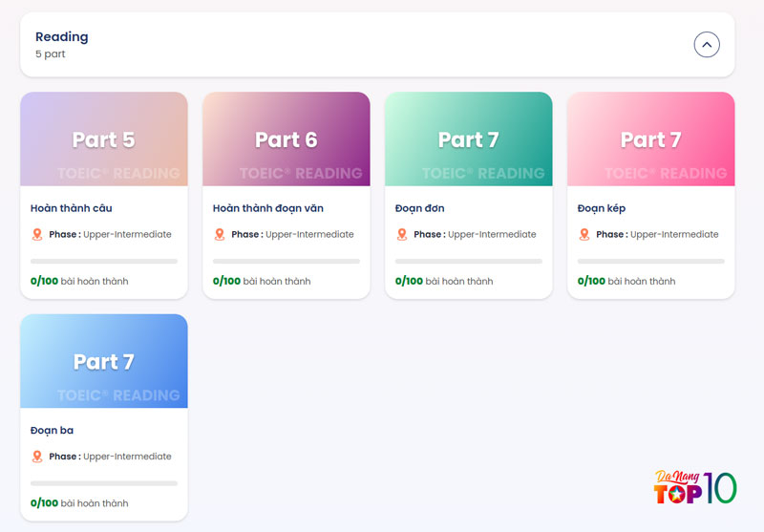The height and width of the screenshot is (532, 764).
Task: Open the green Part 7 banner
Action: 469,138
